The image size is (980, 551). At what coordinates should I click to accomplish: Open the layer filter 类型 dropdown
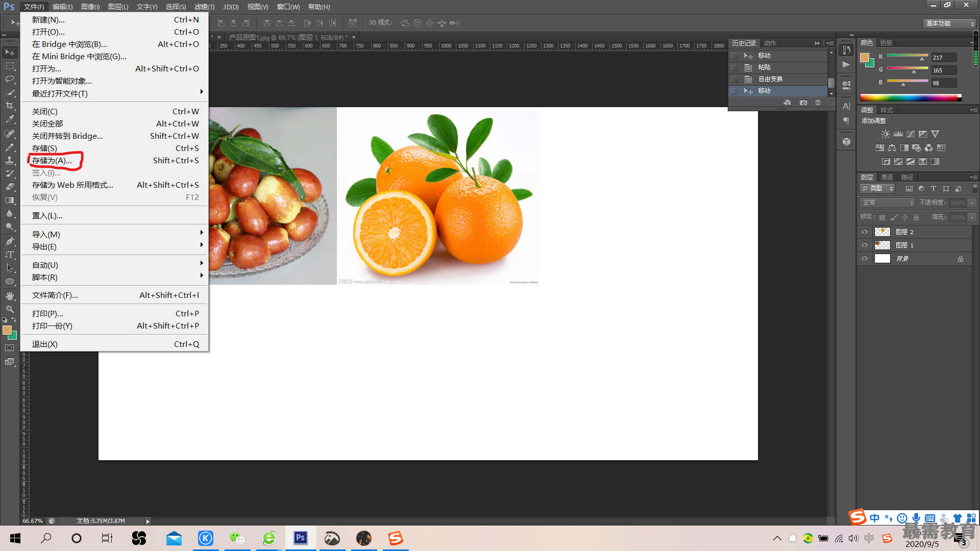coord(877,188)
